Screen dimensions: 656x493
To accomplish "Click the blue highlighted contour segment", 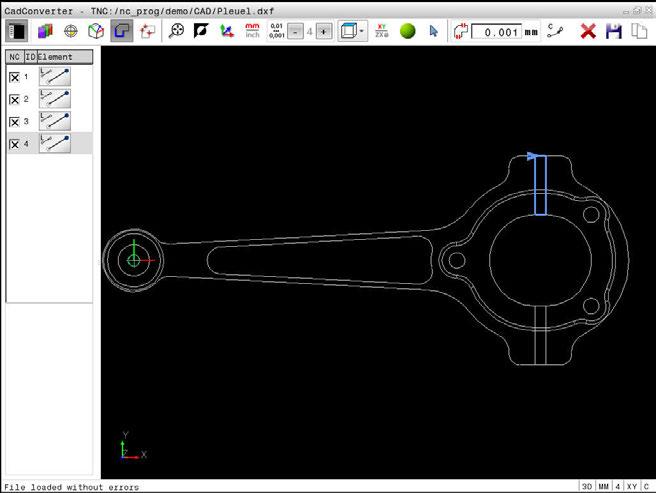I will coord(541,185).
